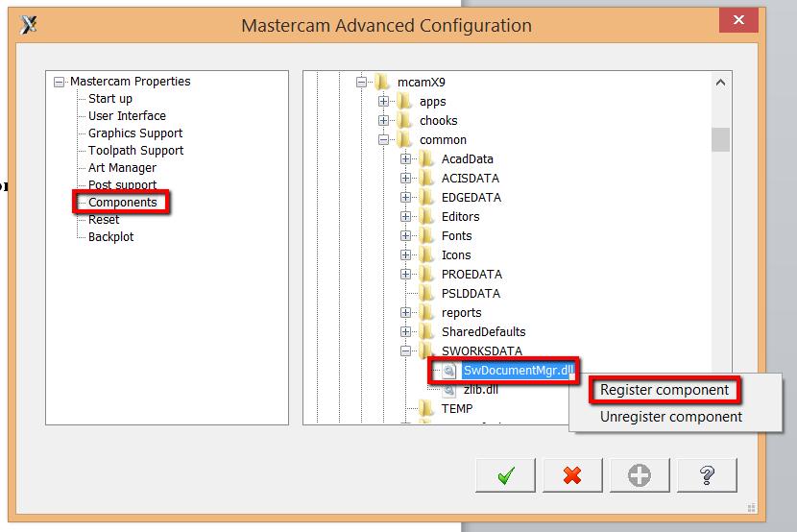
Task: Collapse the Mastercam Properties tree root
Action: coord(60,82)
